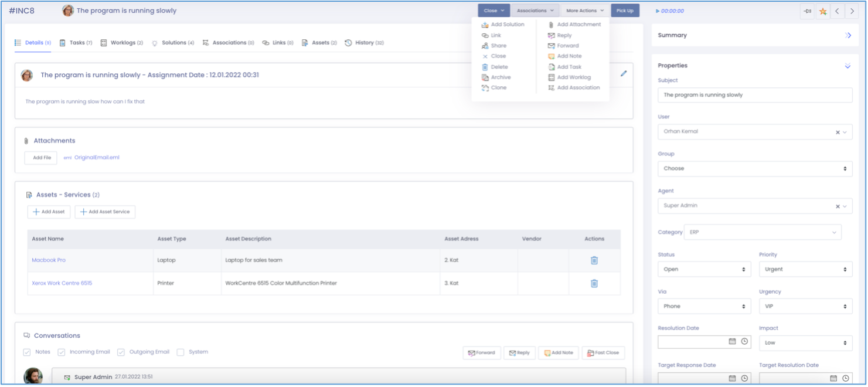Click the Subject input field
Viewport: 868px width, 387px height.
click(754, 95)
